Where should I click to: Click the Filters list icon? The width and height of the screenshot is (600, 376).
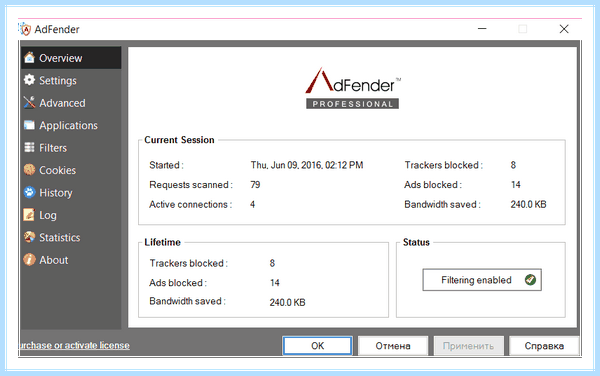(29, 147)
